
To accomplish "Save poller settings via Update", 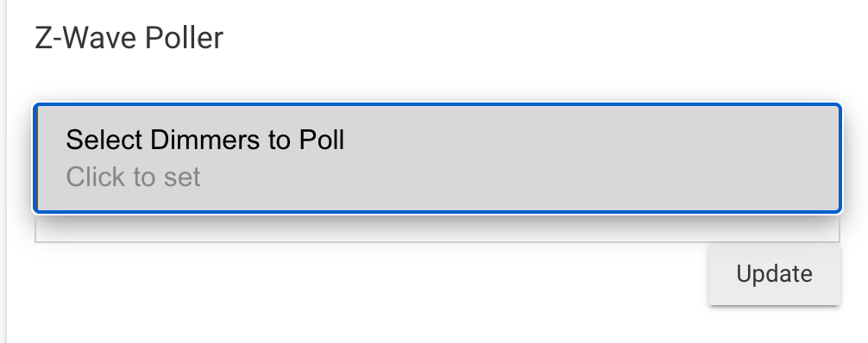I will tap(774, 274).
